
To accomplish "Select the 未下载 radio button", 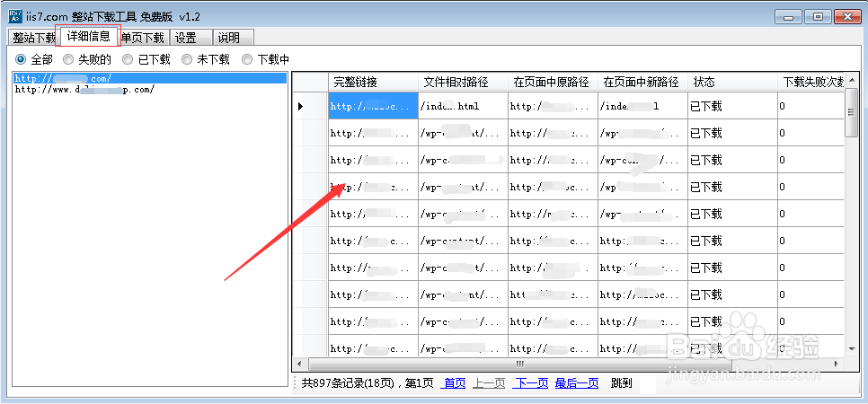I will click(206, 59).
